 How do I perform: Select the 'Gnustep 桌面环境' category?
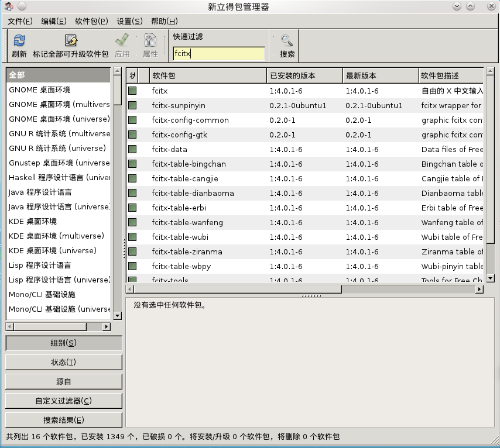tap(58, 163)
